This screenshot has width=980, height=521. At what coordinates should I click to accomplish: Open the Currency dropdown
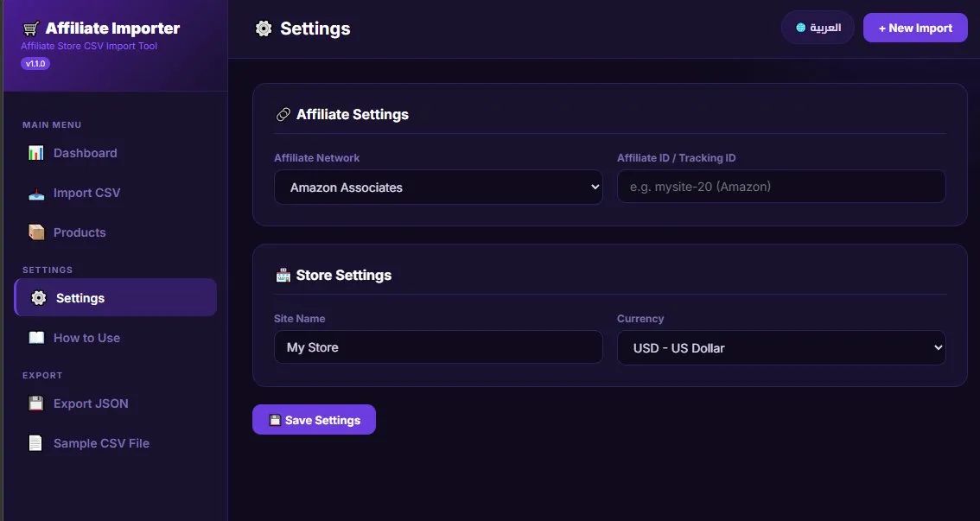click(781, 348)
